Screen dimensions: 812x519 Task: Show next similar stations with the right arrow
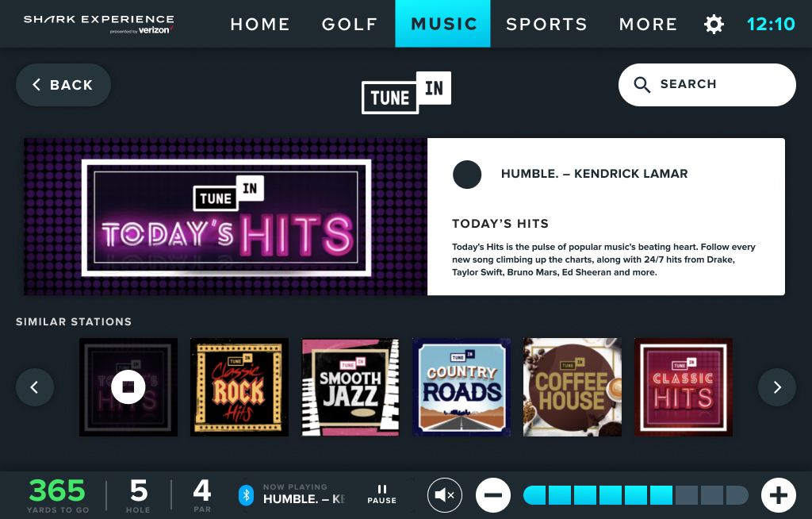point(777,386)
